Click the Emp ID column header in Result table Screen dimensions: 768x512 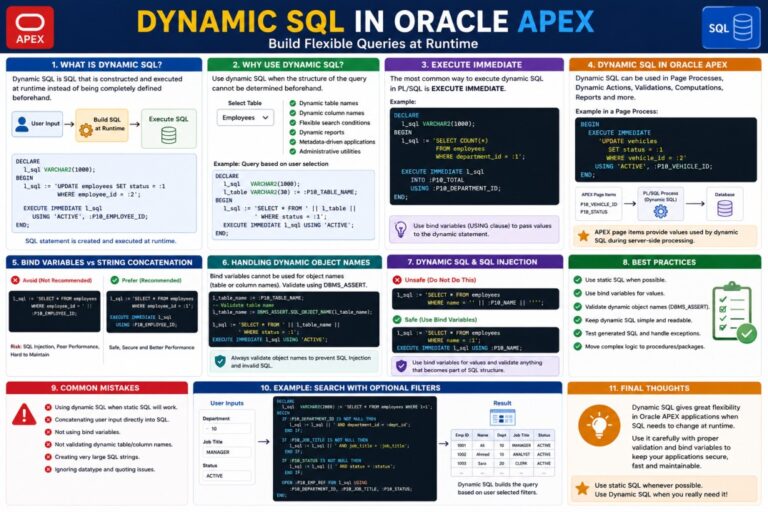pyautogui.click(x=462, y=435)
